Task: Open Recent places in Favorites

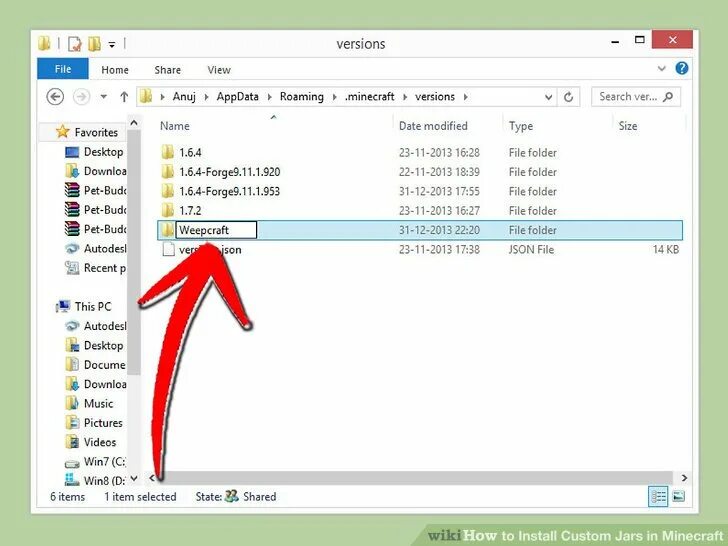Action: click(104, 268)
